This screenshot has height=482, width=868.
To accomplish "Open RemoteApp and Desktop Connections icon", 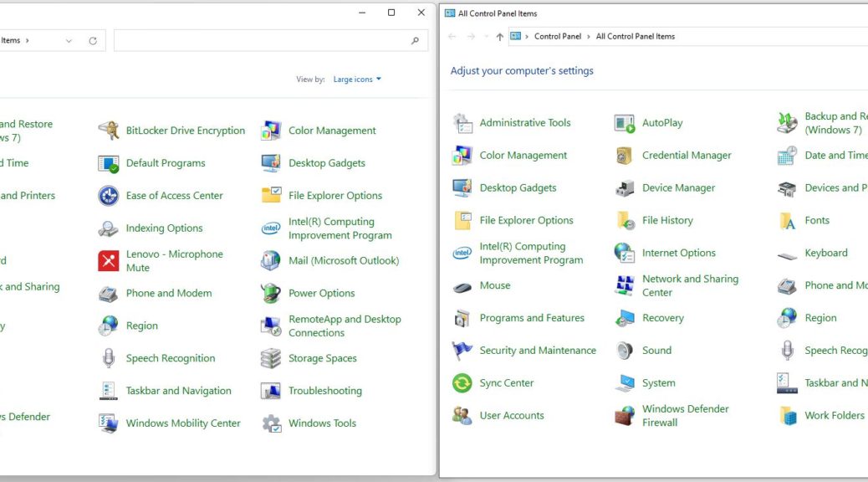I will point(271,326).
